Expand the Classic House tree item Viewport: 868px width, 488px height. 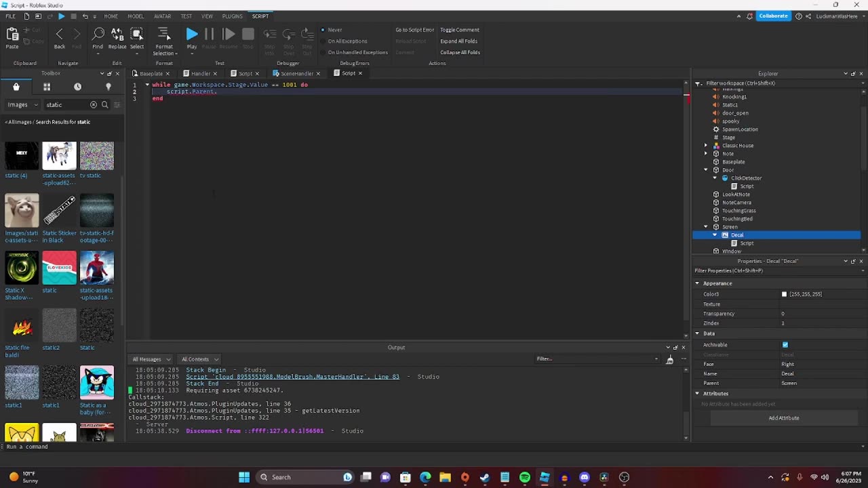[x=706, y=146]
